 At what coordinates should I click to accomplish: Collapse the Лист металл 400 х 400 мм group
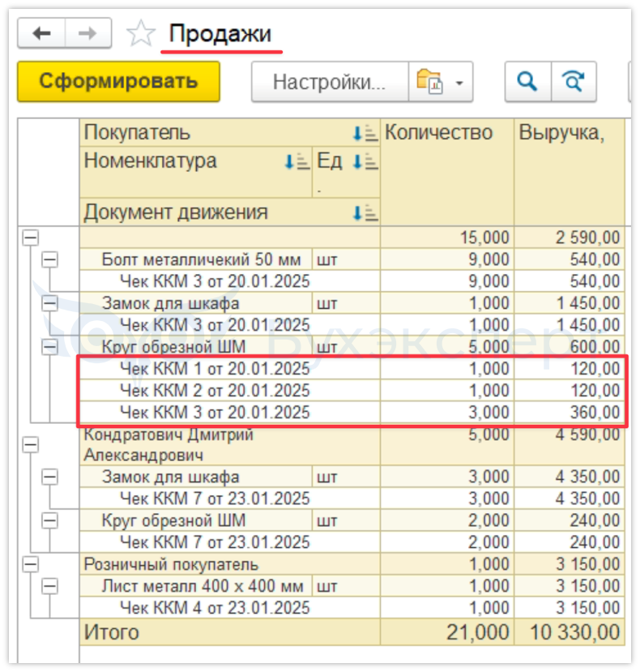49,586
